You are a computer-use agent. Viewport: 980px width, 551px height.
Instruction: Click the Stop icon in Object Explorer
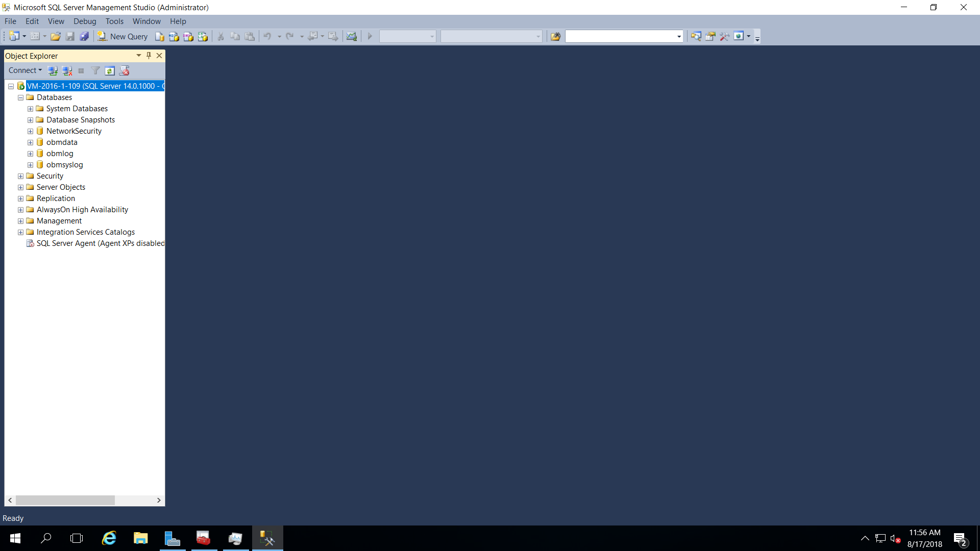coord(81,70)
